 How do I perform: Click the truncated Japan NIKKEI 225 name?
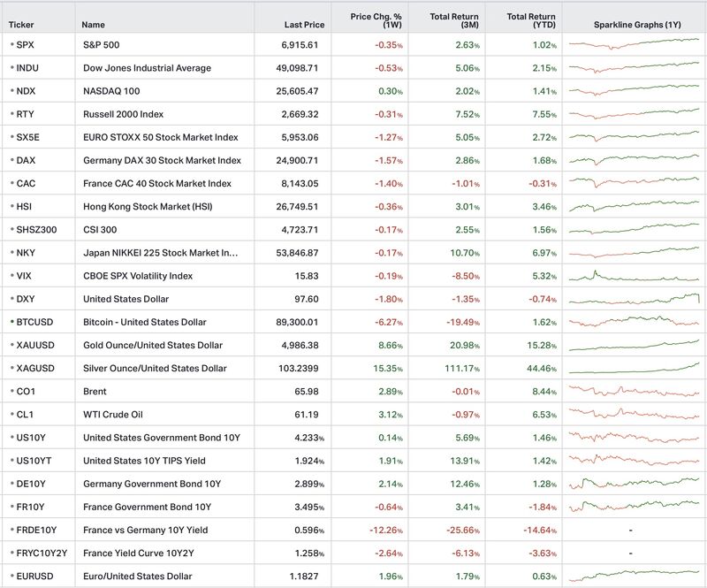161,253
